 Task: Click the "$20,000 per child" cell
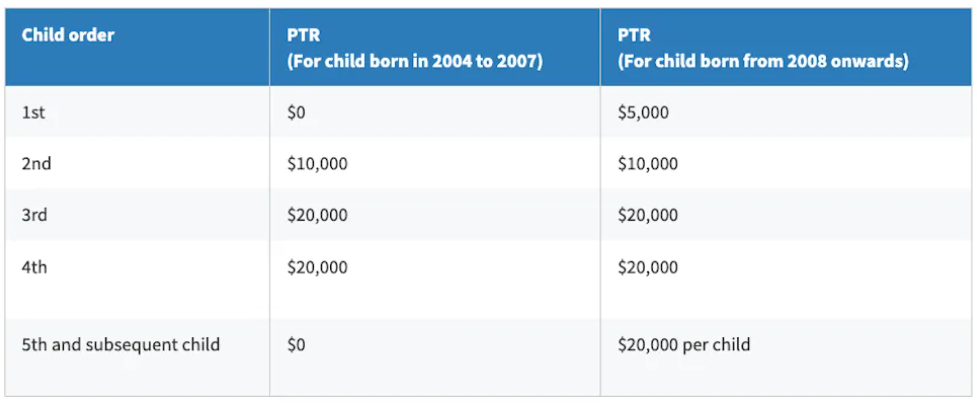[x=684, y=345]
